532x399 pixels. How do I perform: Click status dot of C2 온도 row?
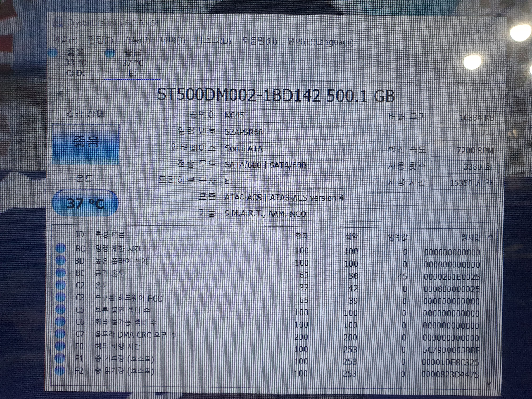coord(61,285)
